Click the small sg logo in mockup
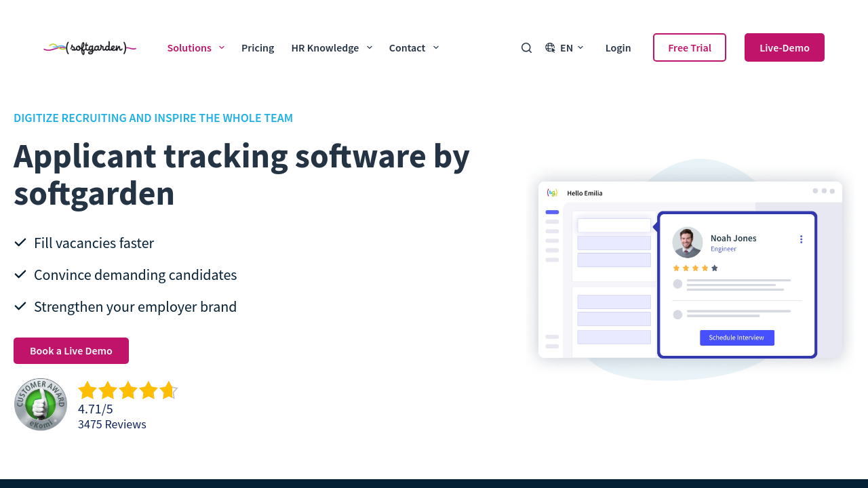The width and height of the screenshot is (868, 488). point(552,193)
